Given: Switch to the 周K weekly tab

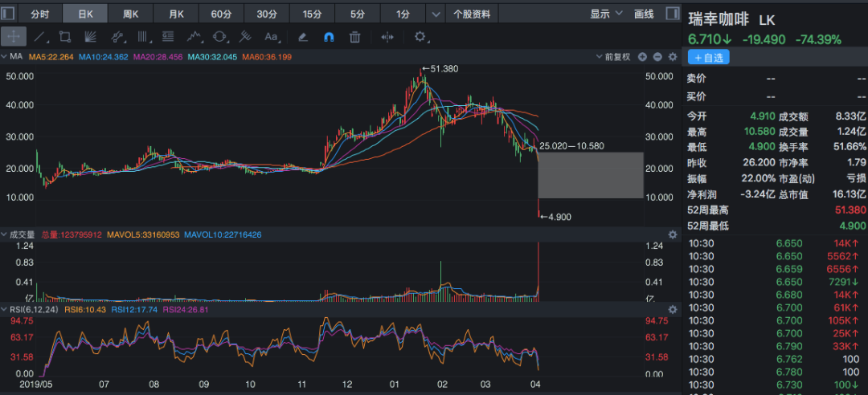Looking at the screenshot, I should pos(130,14).
